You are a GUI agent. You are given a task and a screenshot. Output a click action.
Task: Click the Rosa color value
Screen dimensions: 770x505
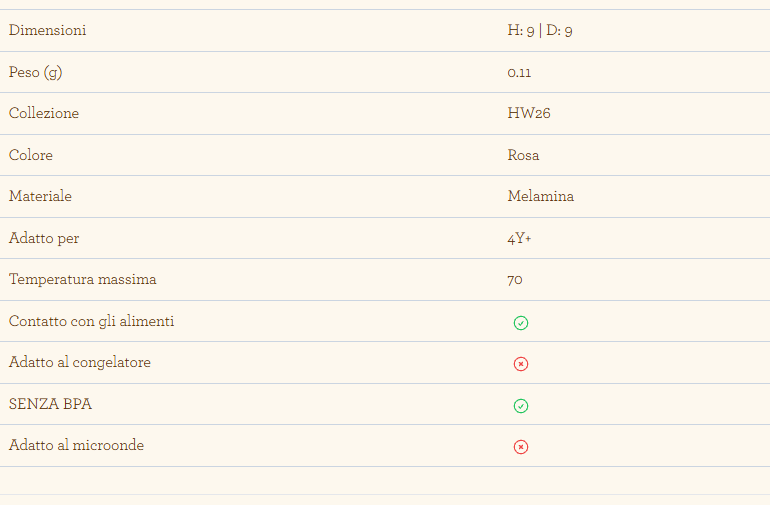523,155
